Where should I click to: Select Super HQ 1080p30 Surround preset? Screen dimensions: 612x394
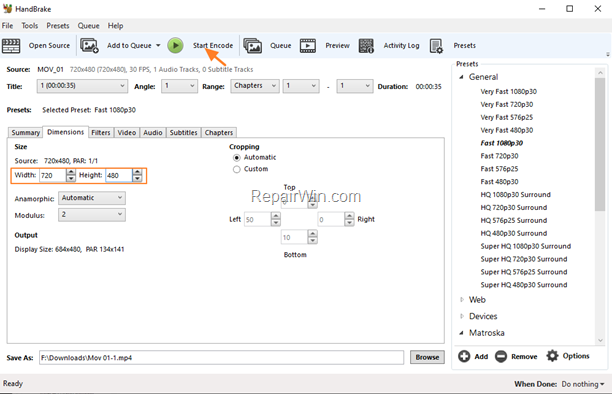pos(525,246)
